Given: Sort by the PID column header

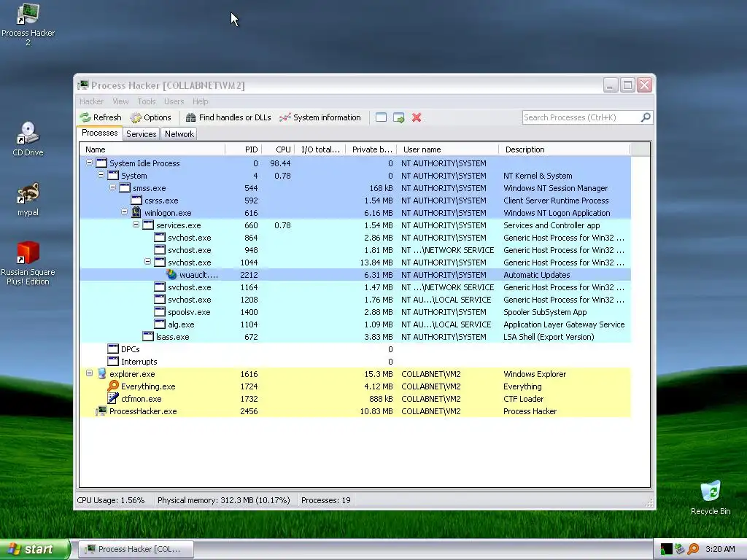Looking at the screenshot, I should [243, 149].
